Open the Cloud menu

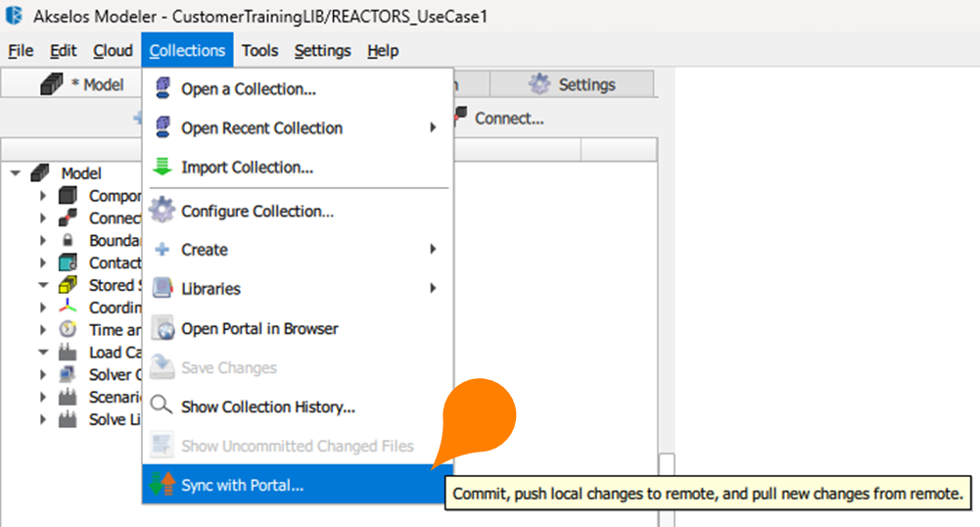click(x=113, y=51)
